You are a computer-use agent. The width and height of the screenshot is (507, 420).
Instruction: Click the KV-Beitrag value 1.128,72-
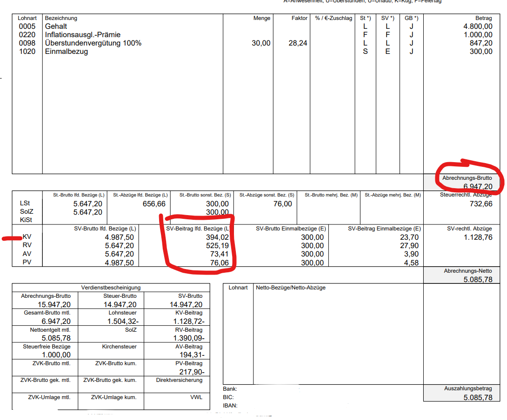189,322
